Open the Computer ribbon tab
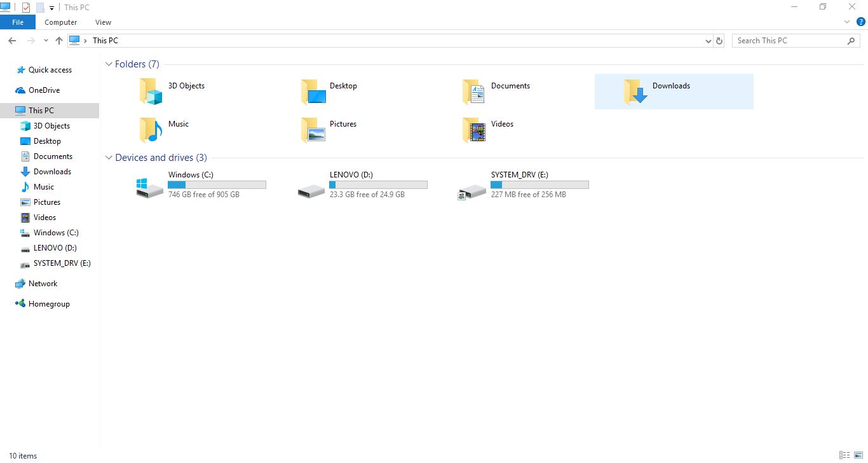This screenshot has width=868, height=463. coord(61,22)
